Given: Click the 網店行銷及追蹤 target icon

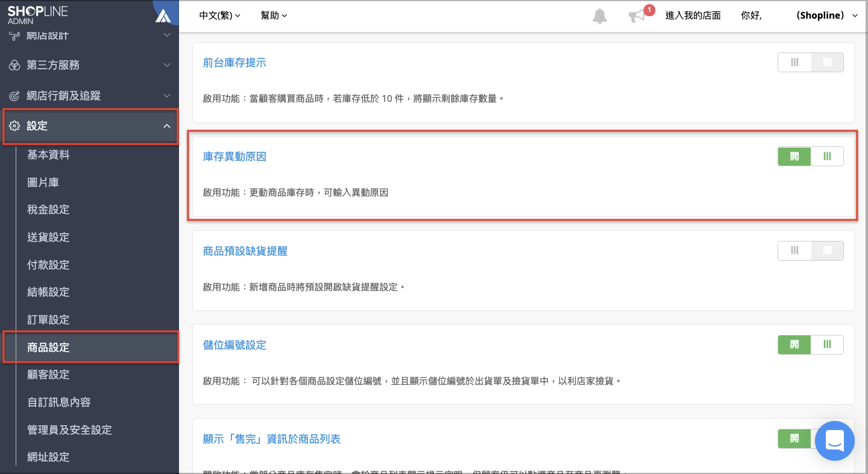Looking at the screenshot, I should tap(14, 96).
